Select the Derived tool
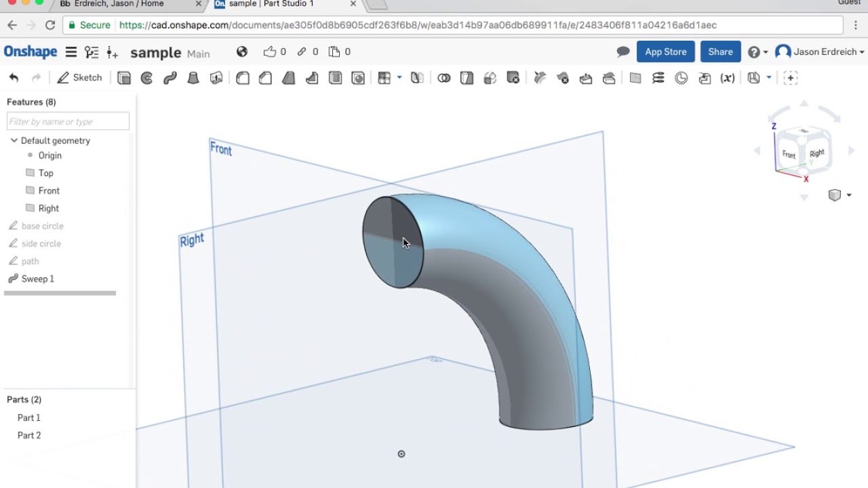This screenshot has width=868, height=488. 705,78
